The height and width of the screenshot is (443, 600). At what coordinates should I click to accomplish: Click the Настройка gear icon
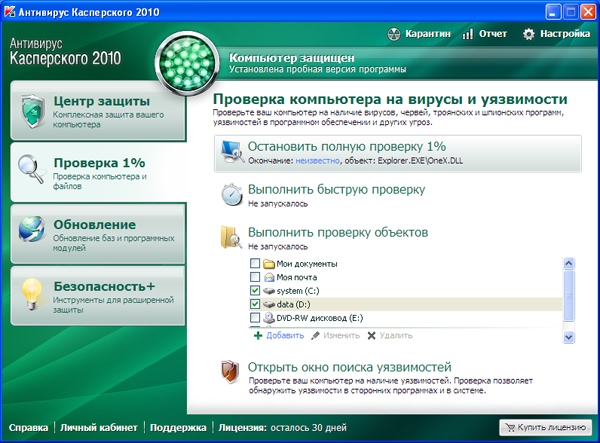[529, 34]
